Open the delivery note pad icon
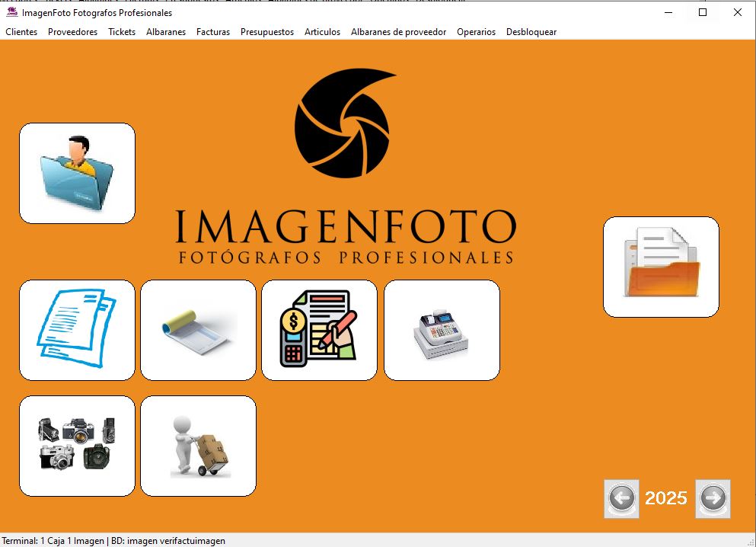Screen dimensions: 756x547 tap(198, 330)
